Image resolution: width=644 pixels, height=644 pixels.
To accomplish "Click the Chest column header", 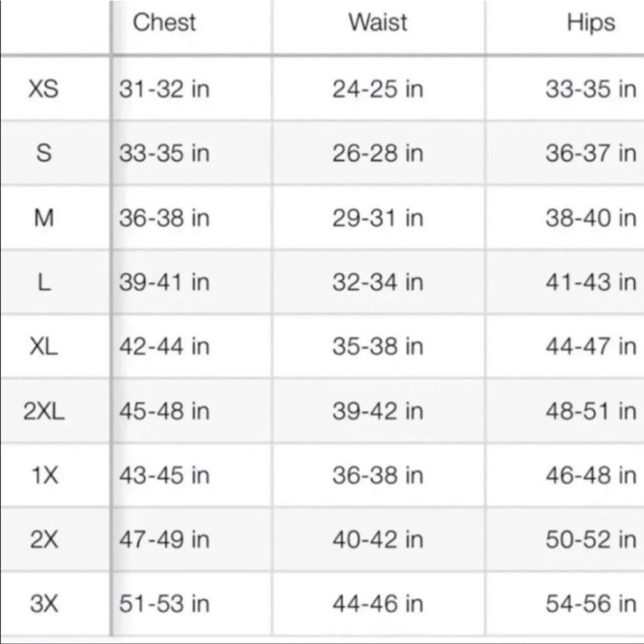I will 164,23.
